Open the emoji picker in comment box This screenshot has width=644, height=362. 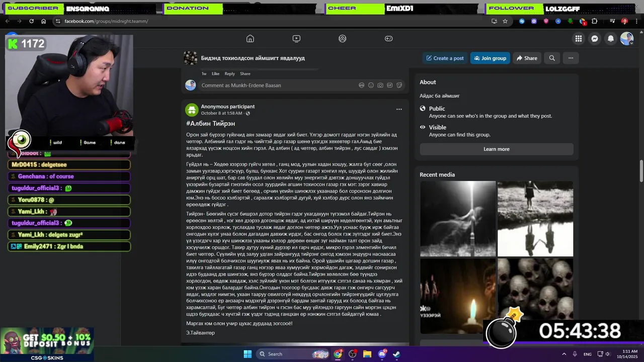point(371,85)
